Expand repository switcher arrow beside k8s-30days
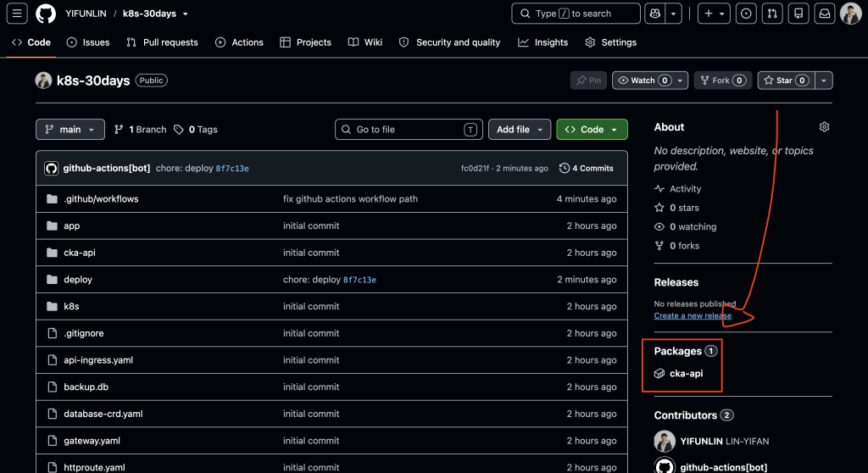This screenshot has height=473, width=868. click(185, 14)
